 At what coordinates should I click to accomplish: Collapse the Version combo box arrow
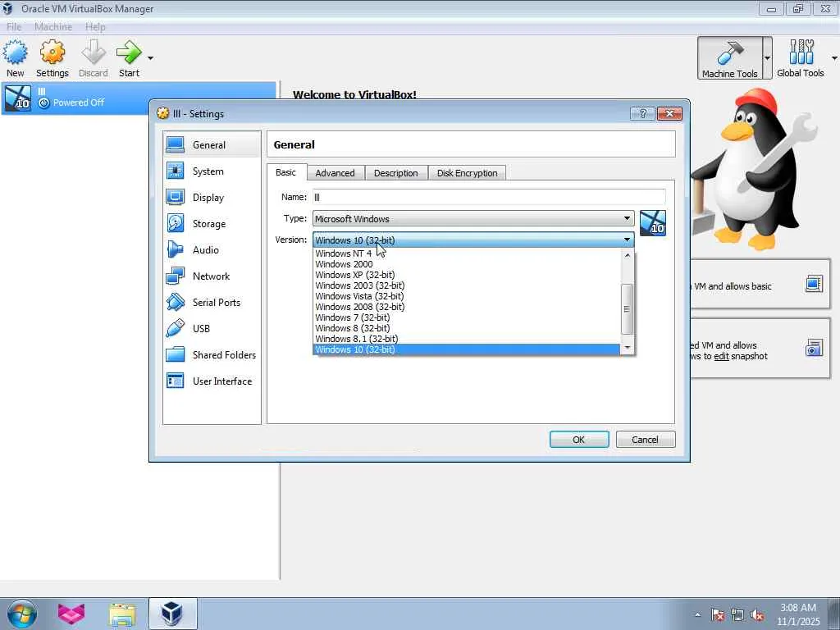[627, 240]
